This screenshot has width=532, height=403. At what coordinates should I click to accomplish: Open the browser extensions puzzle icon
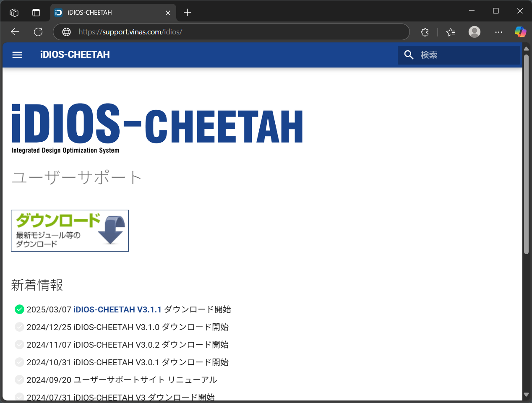click(425, 32)
